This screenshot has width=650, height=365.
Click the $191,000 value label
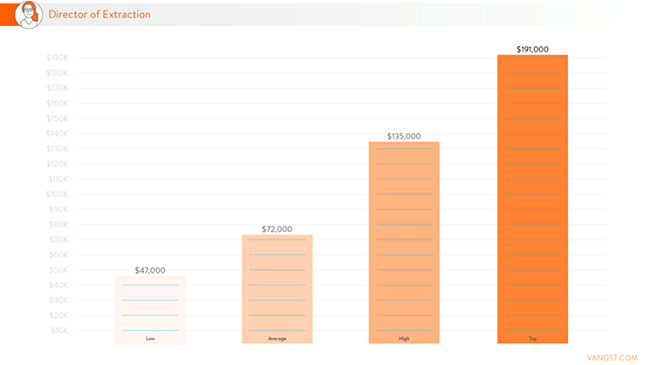tap(533, 49)
